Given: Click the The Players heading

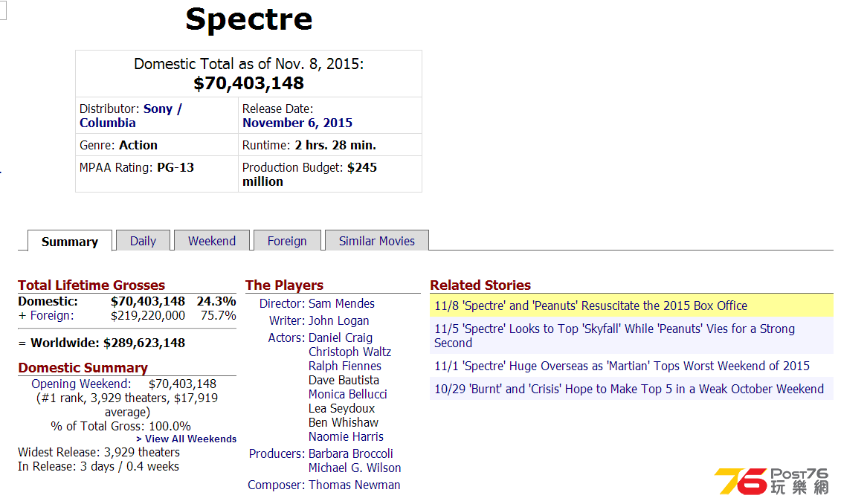Looking at the screenshot, I should (x=284, y=285).
